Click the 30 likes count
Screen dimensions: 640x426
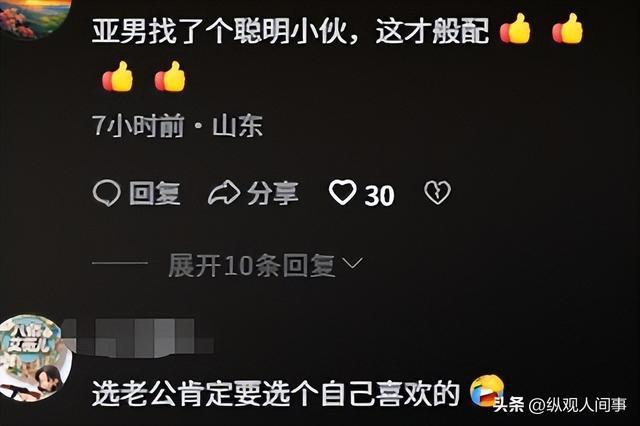click(379, 195)
